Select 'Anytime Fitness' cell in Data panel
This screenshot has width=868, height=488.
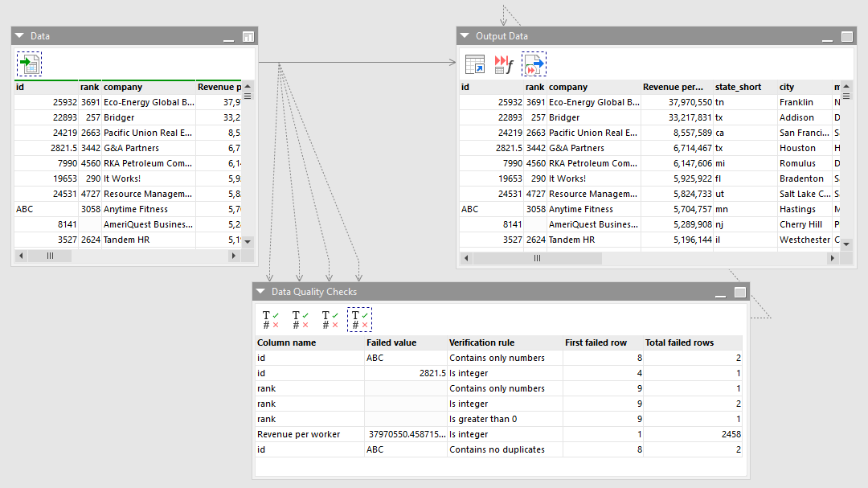pyautogui.click(x=149, y=209)
